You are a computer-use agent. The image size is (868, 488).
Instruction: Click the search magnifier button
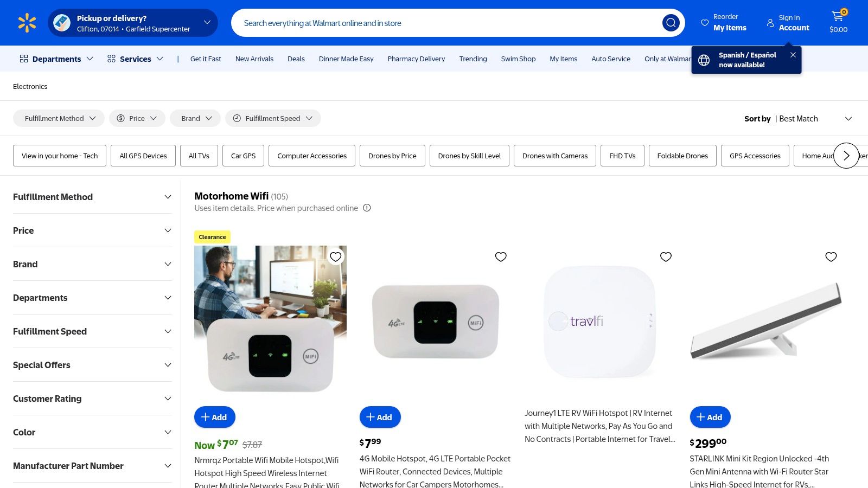(x=671, y=23)
